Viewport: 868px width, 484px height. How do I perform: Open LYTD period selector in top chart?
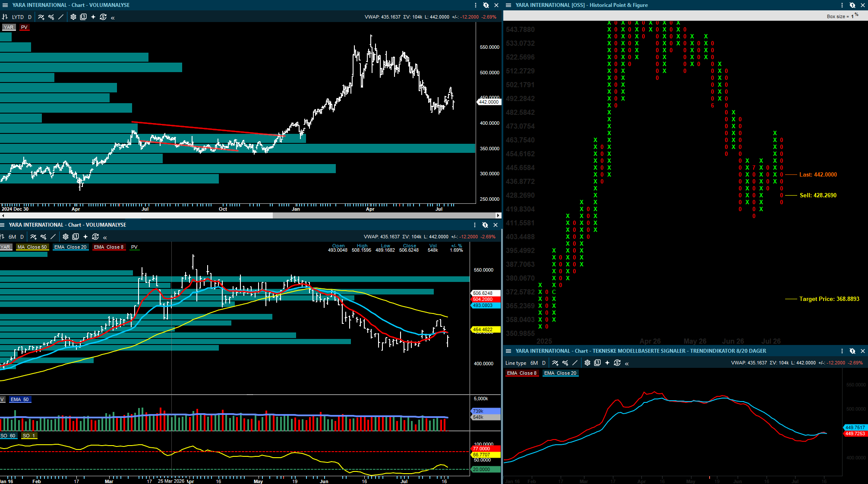pyautogui.click(x=18, y=17)
